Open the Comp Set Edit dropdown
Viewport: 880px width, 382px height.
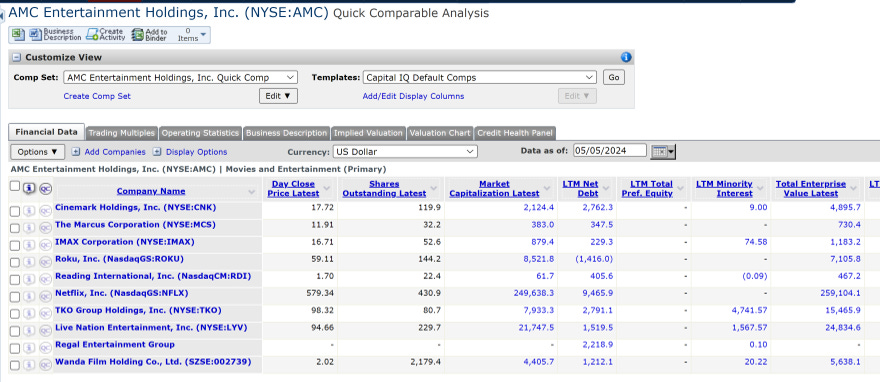point(278,96)
